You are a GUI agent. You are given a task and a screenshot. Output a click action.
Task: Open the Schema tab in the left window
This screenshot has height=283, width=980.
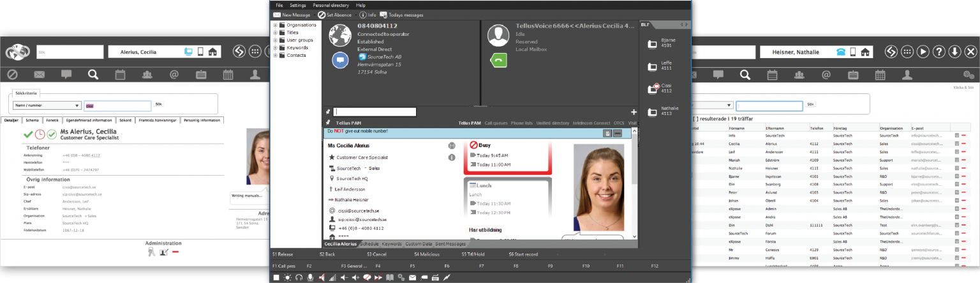tap(32, 119)
